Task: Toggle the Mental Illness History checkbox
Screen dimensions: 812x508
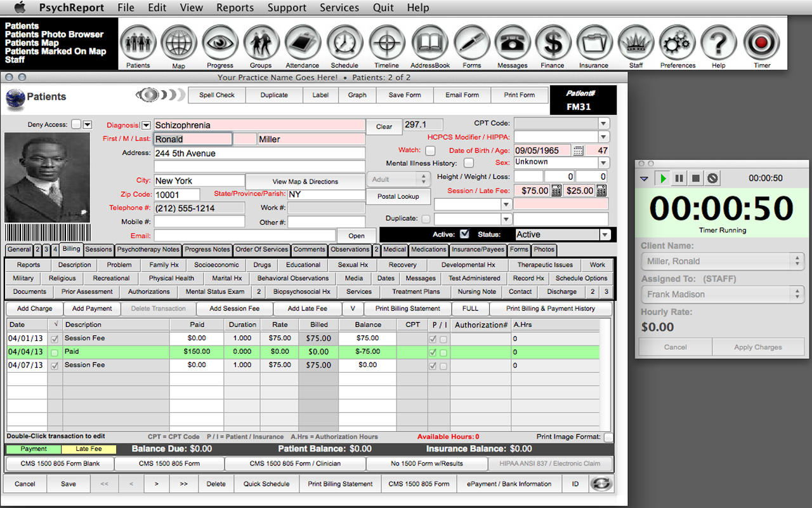Action: pyautogui.click(x=468, y=163)
